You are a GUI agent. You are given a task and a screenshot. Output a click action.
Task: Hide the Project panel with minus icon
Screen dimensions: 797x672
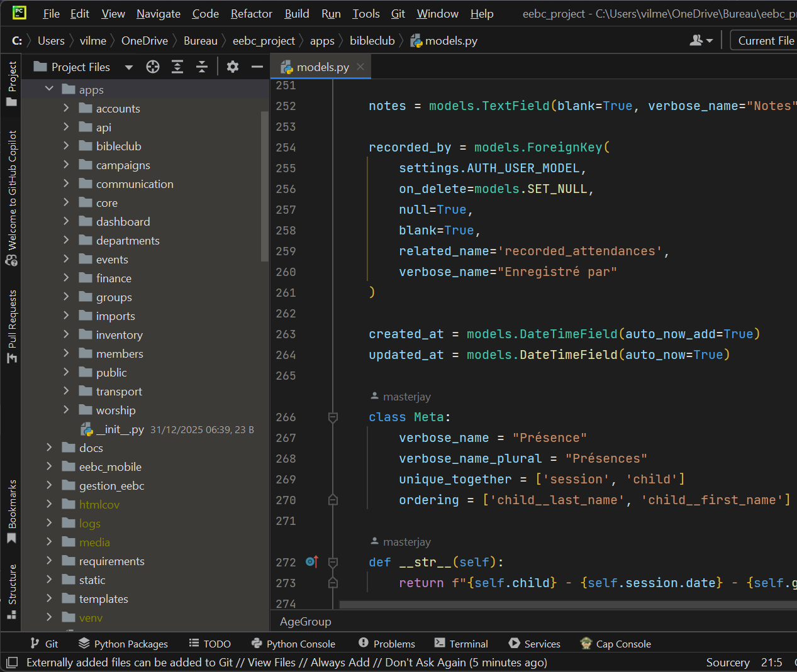pos(257,67)
